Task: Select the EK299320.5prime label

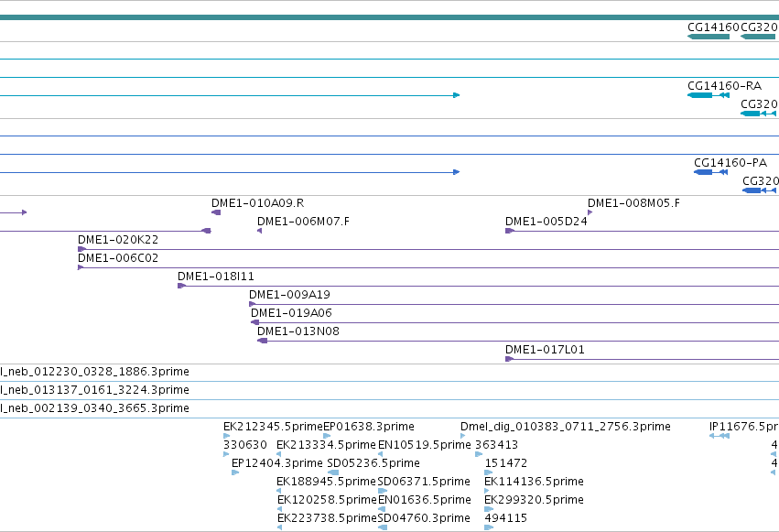Action: click(x=534, y=500)
